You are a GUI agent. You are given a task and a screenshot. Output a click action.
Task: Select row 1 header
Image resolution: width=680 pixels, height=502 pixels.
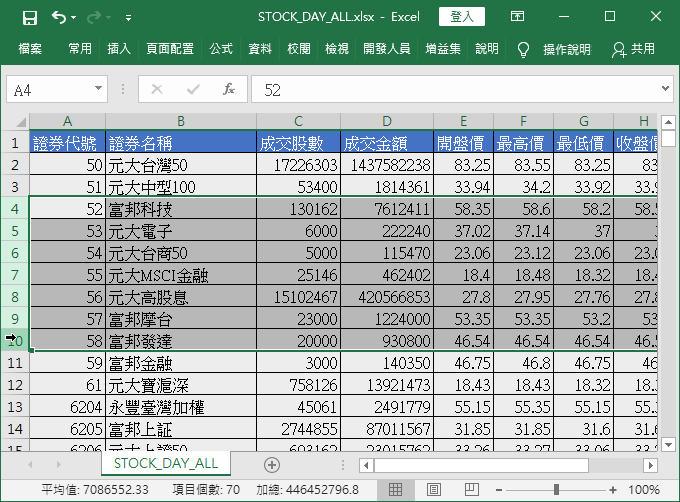(15, 143)
